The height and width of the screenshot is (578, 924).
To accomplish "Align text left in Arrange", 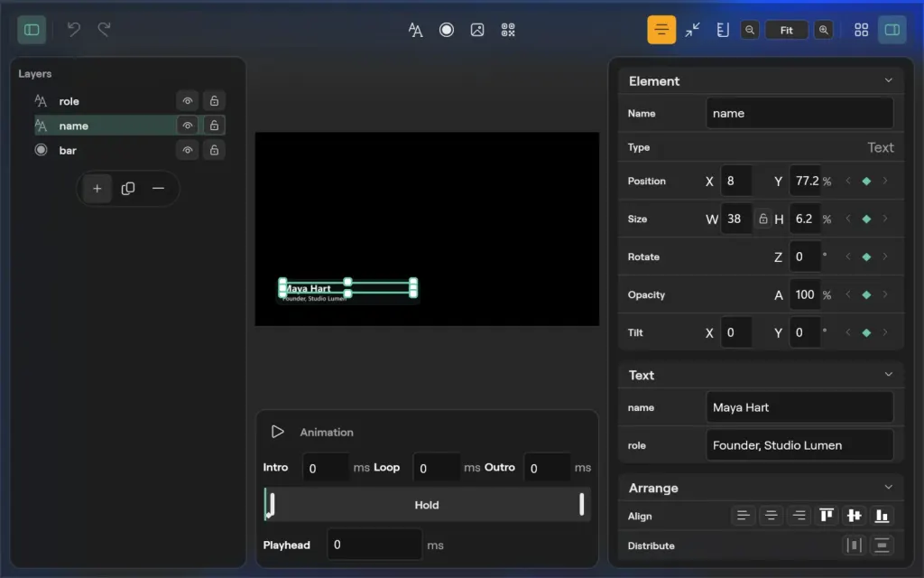I will 744,516.
